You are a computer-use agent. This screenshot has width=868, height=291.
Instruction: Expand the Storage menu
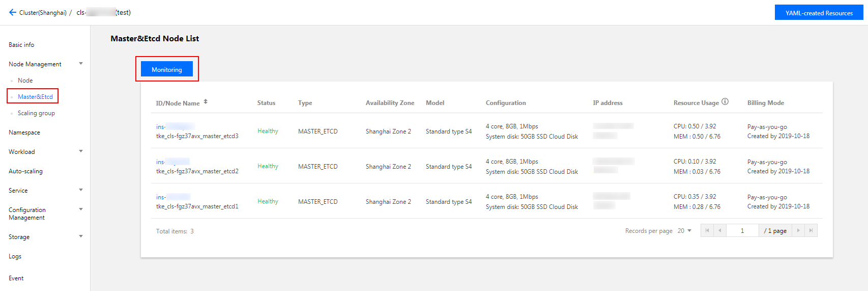point(81,236)
